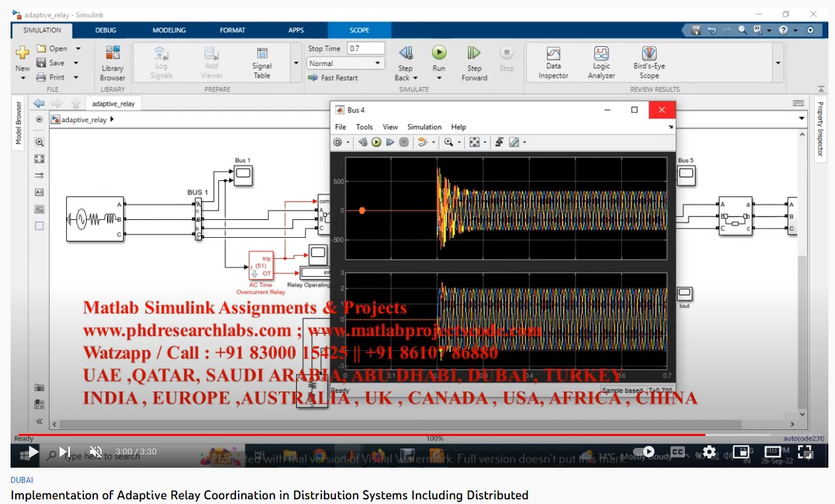Open the Tools menu in Bus 4 scope
The height and width of the screenshot is (504, 835).
click(x=364, y=127)
